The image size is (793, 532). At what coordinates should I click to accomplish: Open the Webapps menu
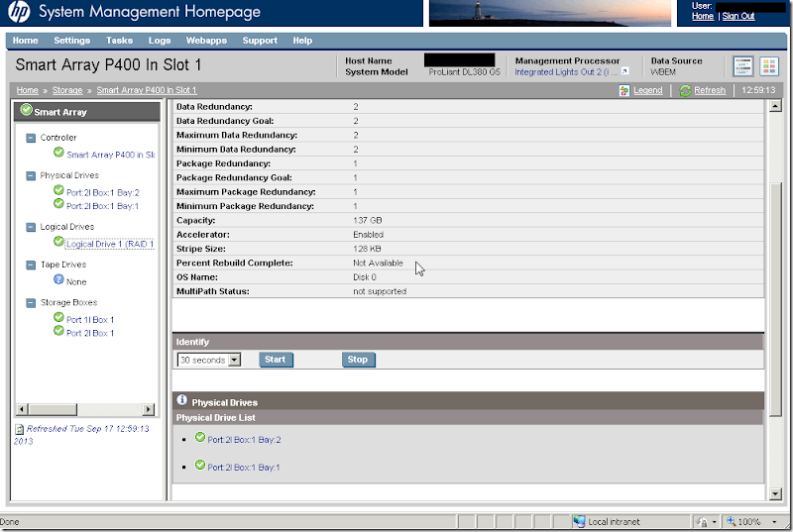(206, 41)
